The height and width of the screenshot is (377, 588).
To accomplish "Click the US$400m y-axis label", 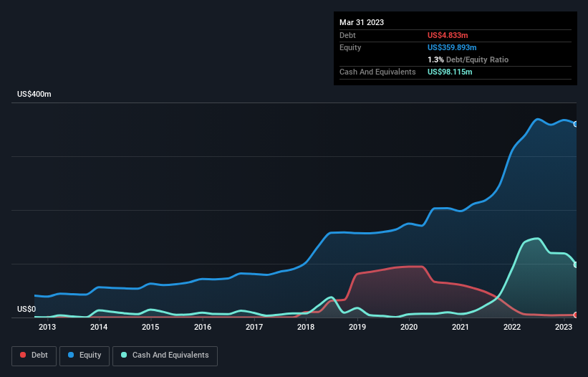I will point(34,94).
